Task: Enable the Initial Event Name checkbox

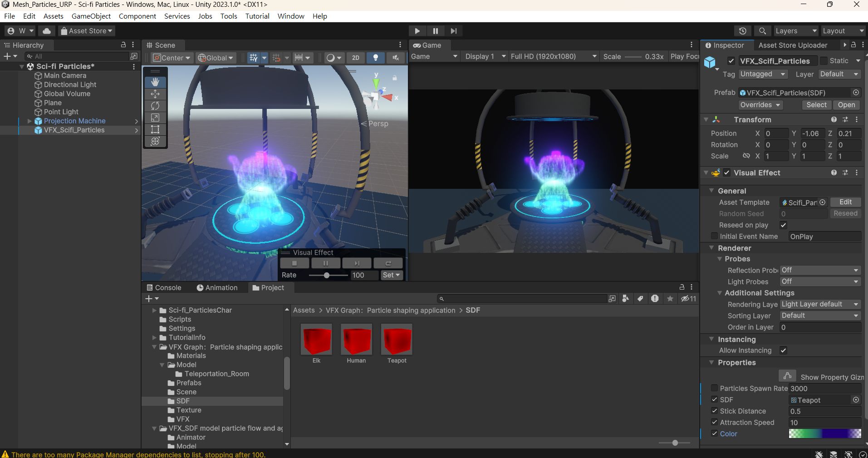Action: [x=715, y=236]
